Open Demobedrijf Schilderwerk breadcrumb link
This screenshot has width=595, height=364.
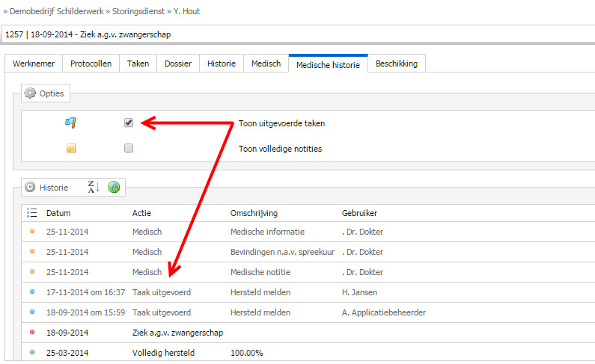pyautogui.click(x=57, y=11)
